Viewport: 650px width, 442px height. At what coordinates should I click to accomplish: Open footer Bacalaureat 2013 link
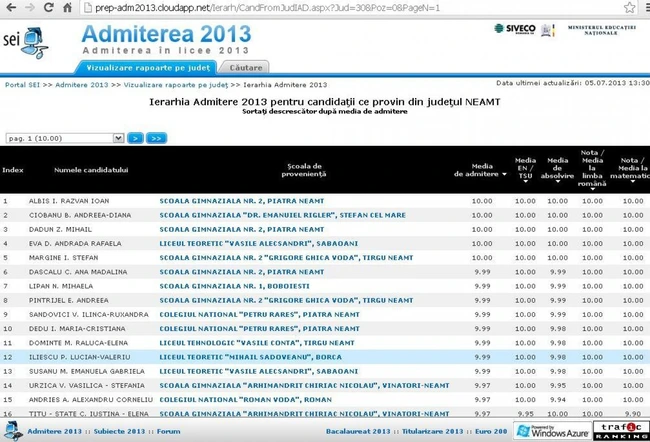click(358, 431)
